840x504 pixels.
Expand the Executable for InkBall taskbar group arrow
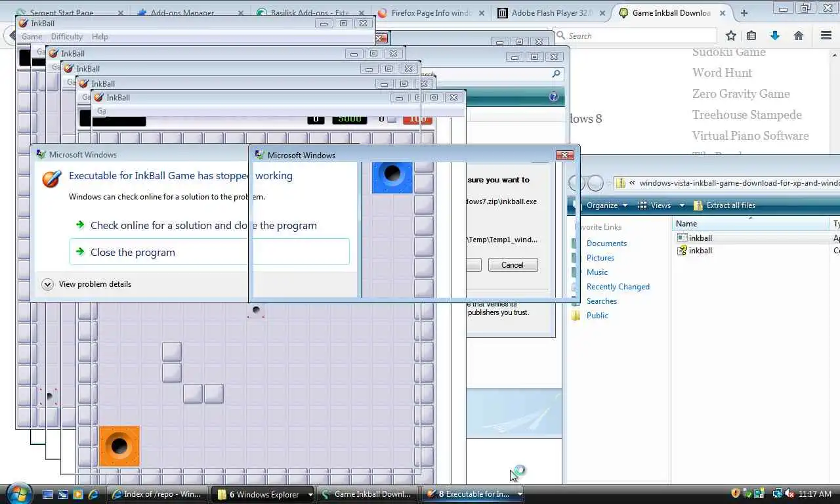pyautogui.click(x=519, y=494)
